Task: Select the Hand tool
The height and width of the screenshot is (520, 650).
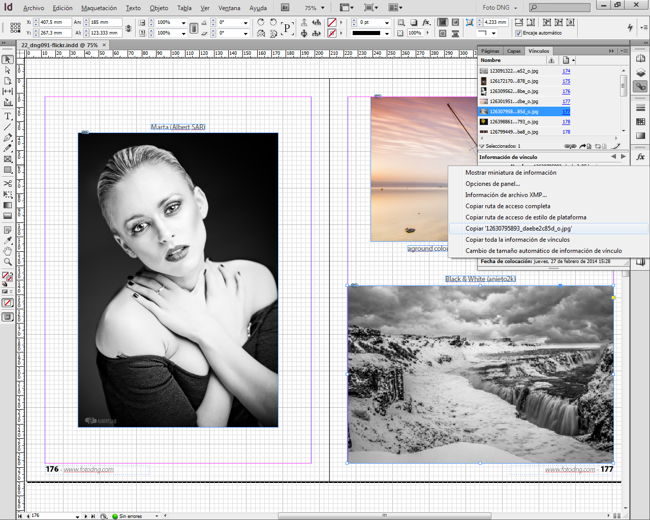Action: (x=7, y=251)
